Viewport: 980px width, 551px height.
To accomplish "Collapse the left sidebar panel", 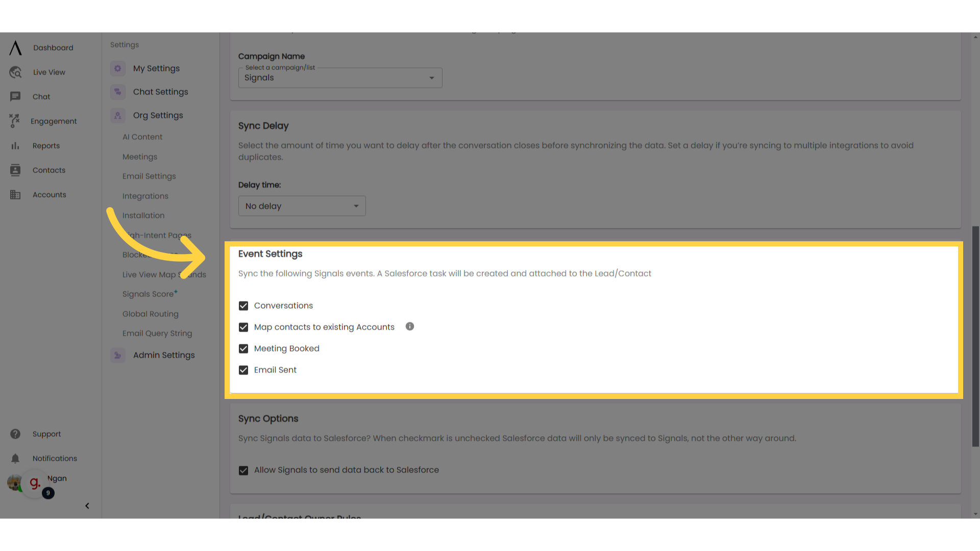I will tap(87, 505).
